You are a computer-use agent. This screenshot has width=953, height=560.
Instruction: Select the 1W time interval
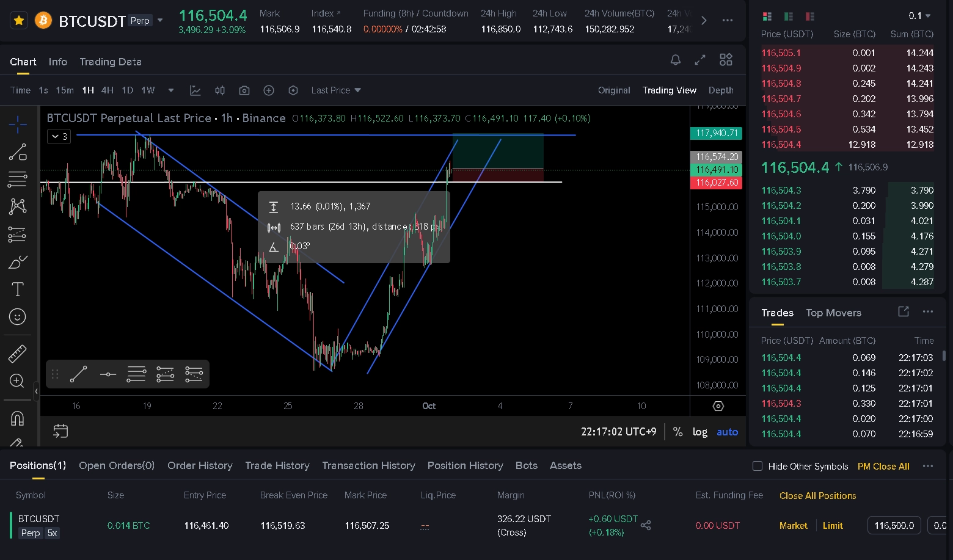[x=148, y=90]
